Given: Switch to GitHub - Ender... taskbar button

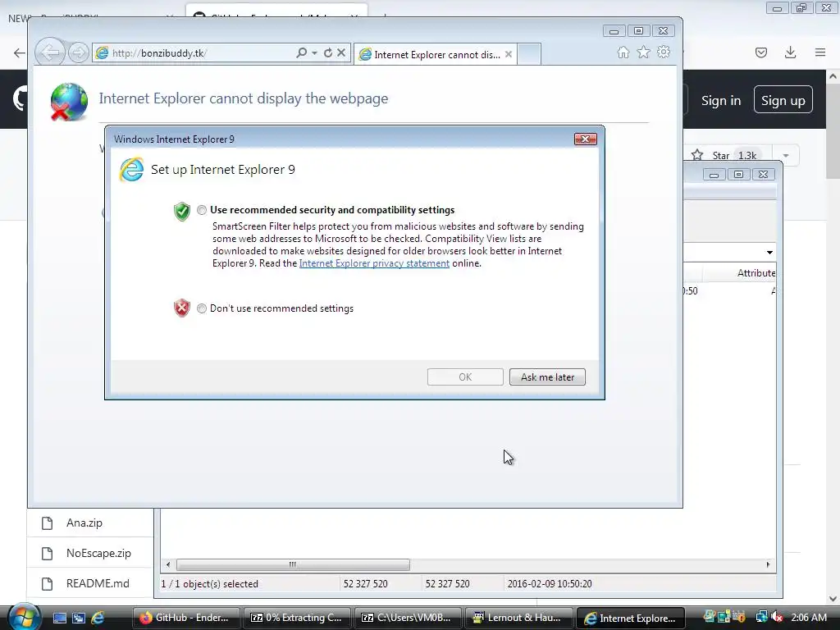Looking at the screenshot, I should click(x=185, y=618).
